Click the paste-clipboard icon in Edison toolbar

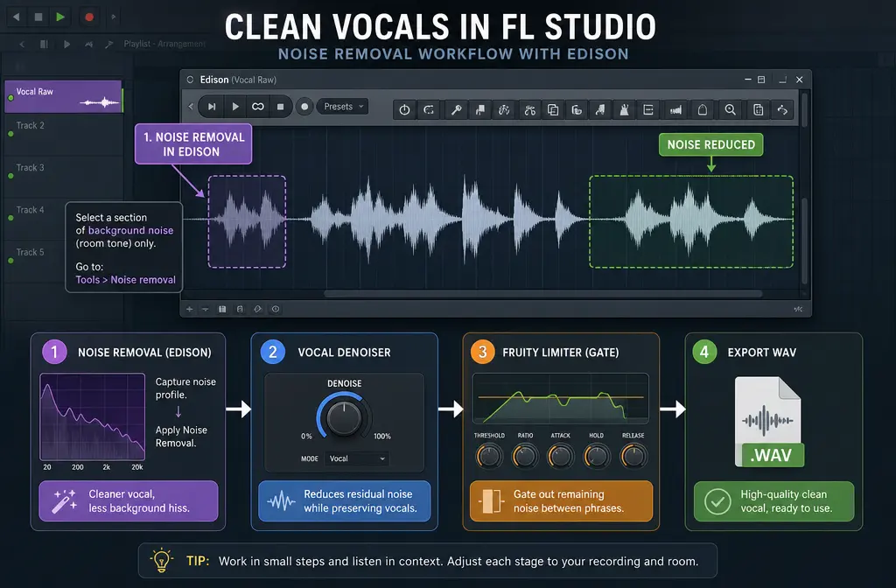tap(577, 109)
